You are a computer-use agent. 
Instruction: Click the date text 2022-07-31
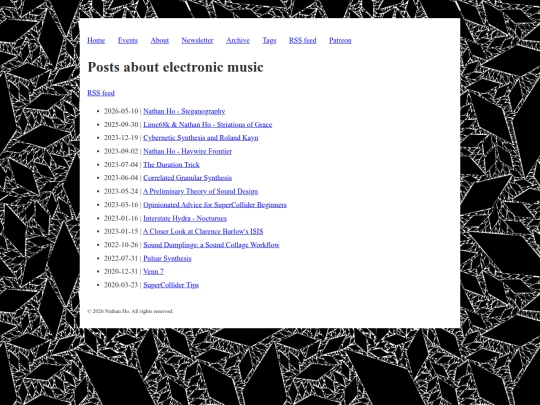pyautogui.click(x=121, y=258)
